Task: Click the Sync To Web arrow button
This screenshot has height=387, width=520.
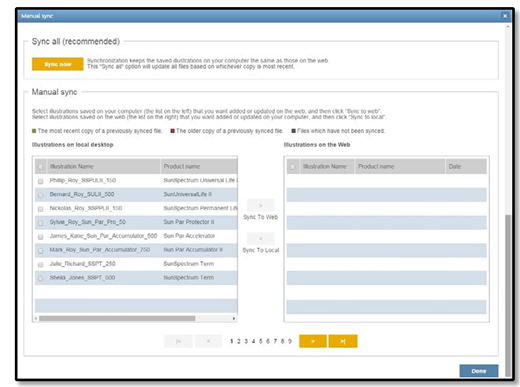Action: click(x=260, y=205)
